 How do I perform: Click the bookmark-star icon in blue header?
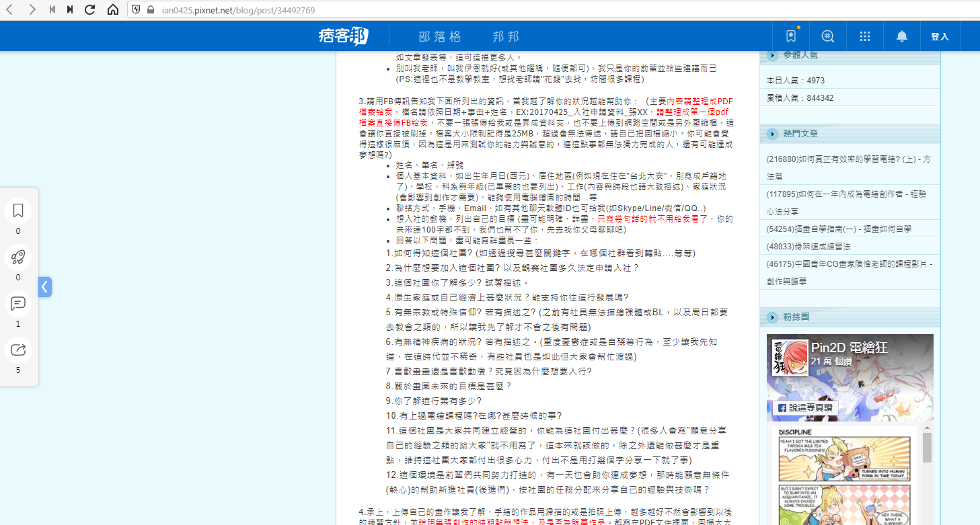(x=791, y=36)
